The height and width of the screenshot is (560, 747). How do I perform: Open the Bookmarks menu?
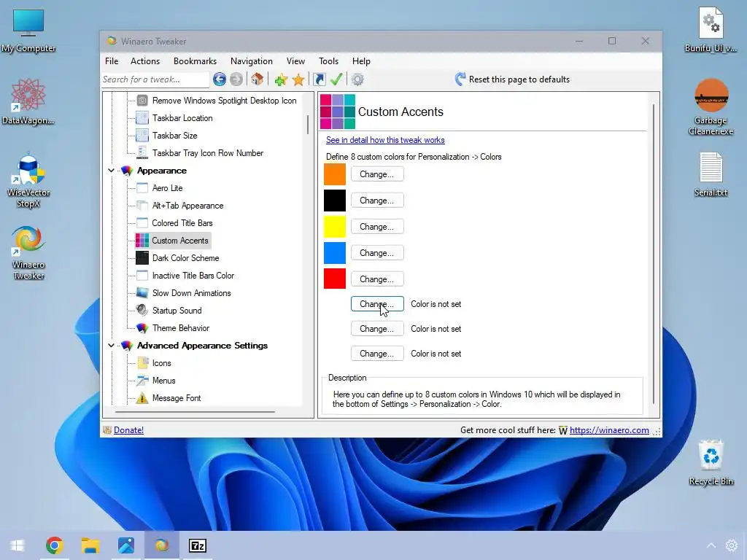click(195, 61)
